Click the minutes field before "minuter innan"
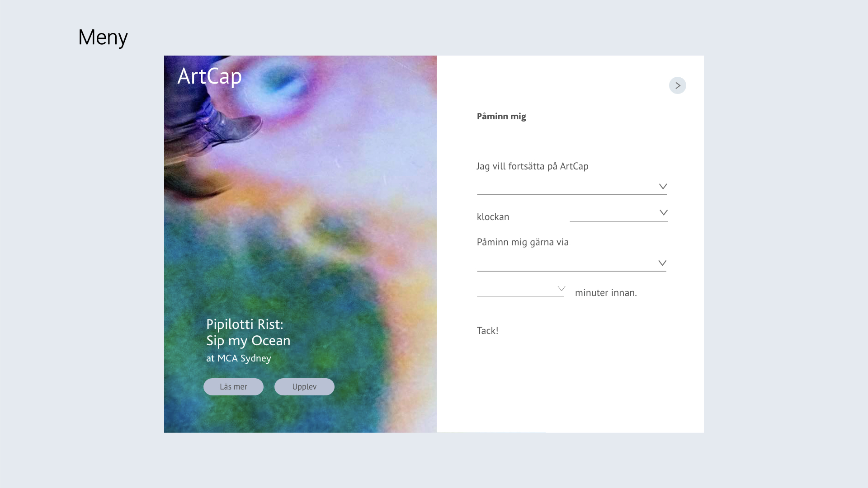Image resolution: width=868 pixels, height=488 pixels. pyautogui.click(x=520, y=289)
